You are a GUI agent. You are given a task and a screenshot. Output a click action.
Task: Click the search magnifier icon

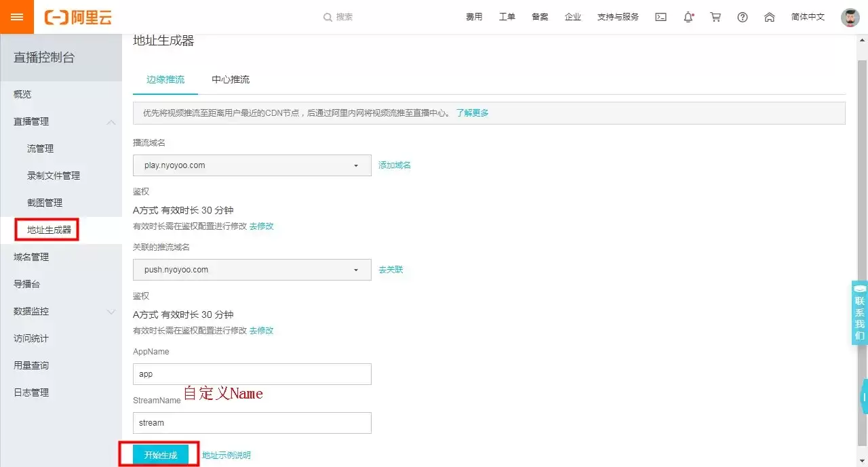[328, 17]
